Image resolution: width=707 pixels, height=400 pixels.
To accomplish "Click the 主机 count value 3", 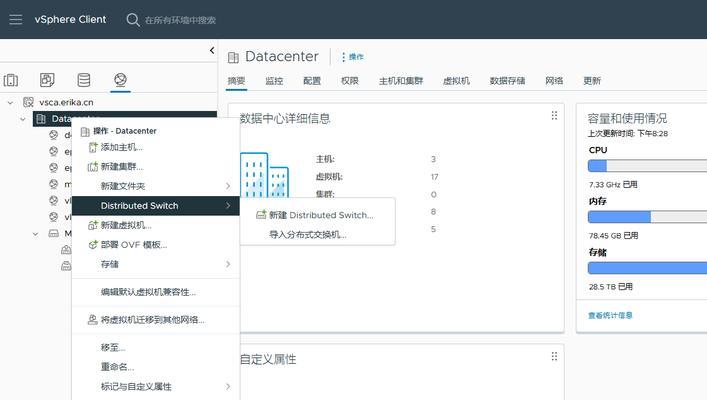I will 433,159.
